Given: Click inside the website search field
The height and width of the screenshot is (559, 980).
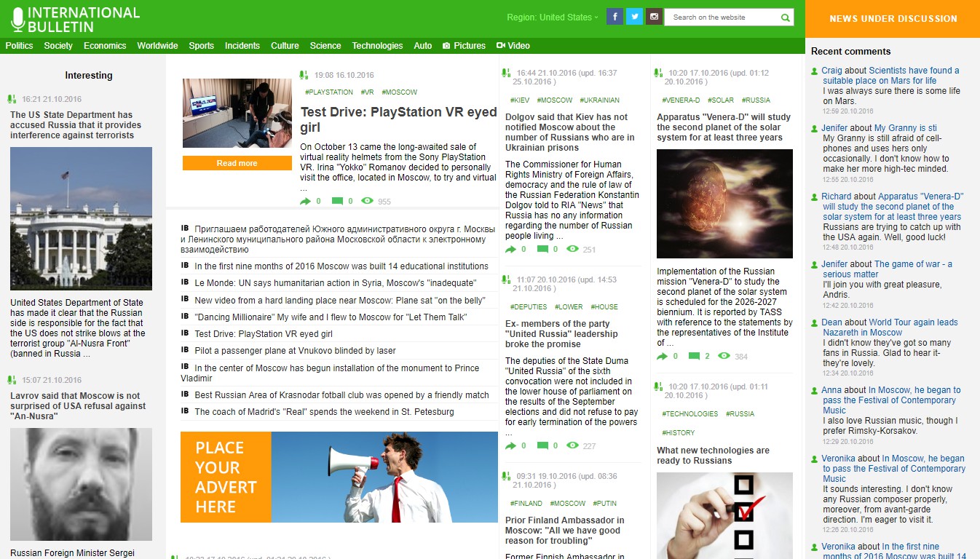Looking at the screenshot, I should (722, 17).
